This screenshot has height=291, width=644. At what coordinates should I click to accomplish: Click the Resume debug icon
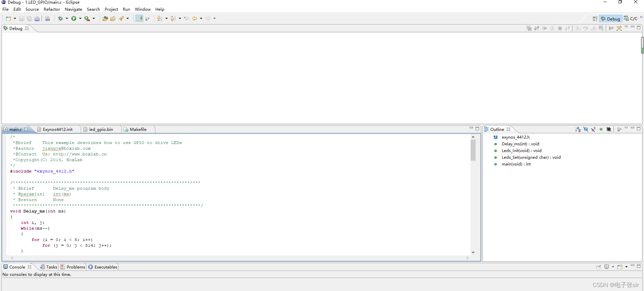[x=544, y=28]
